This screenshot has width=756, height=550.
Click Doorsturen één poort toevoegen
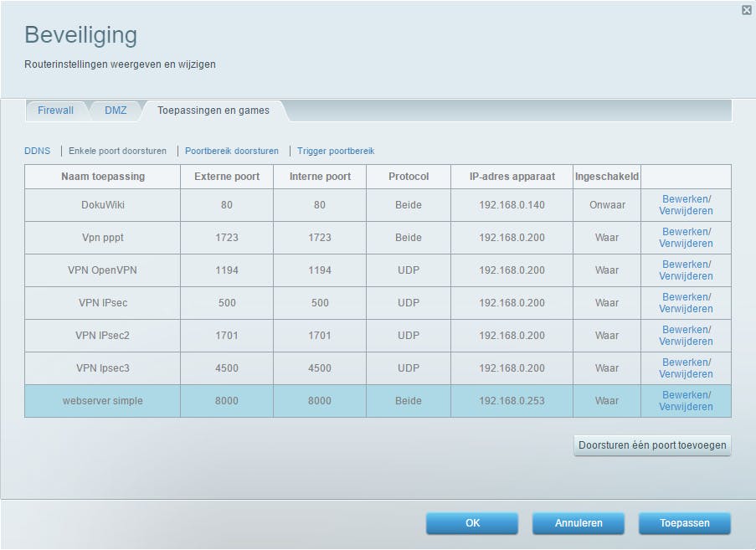(651, 445)
